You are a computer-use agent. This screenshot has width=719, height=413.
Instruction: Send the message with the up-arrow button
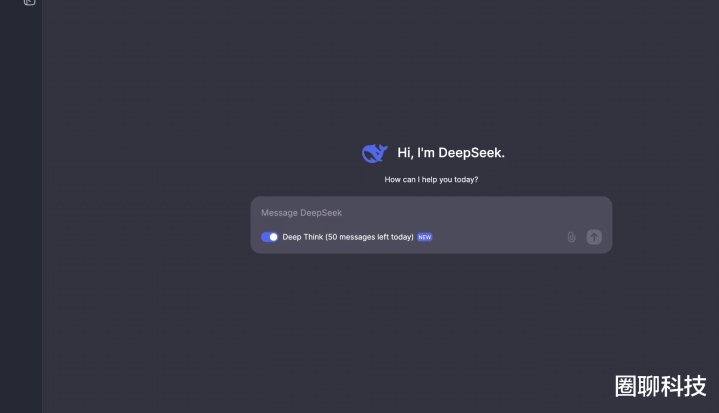coord(594,237)
